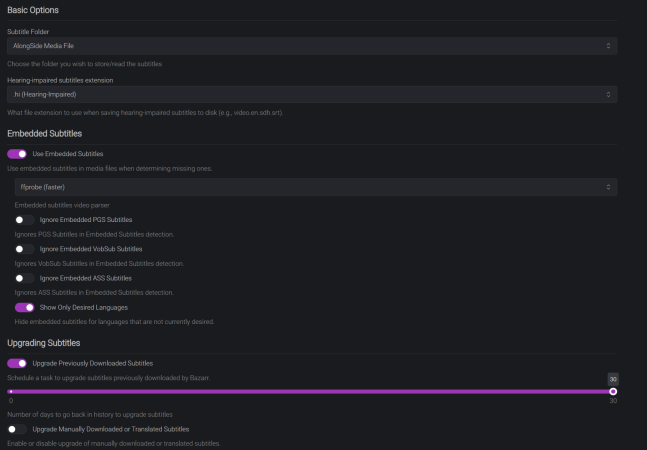Click the chevron icon beside .hi (Hearing-Impaired)
Screen dimensions: 647x450
click(609, 94)
